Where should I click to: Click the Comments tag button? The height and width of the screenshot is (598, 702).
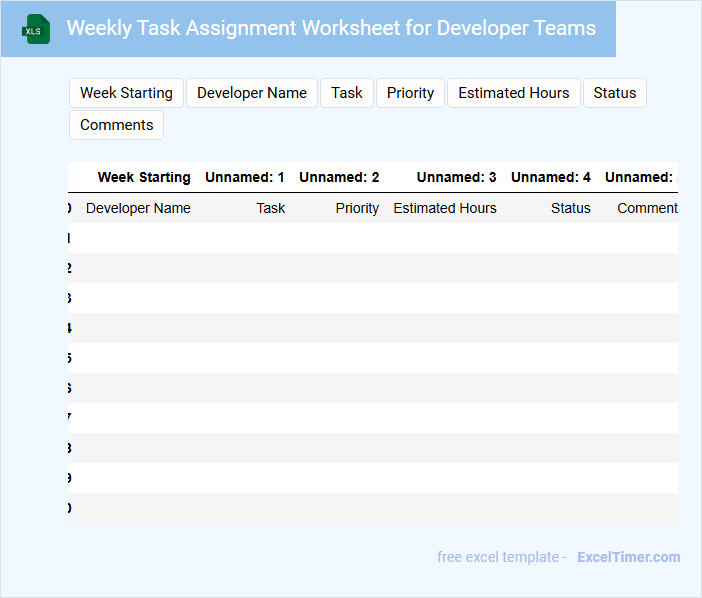click(x=116, y=125)
